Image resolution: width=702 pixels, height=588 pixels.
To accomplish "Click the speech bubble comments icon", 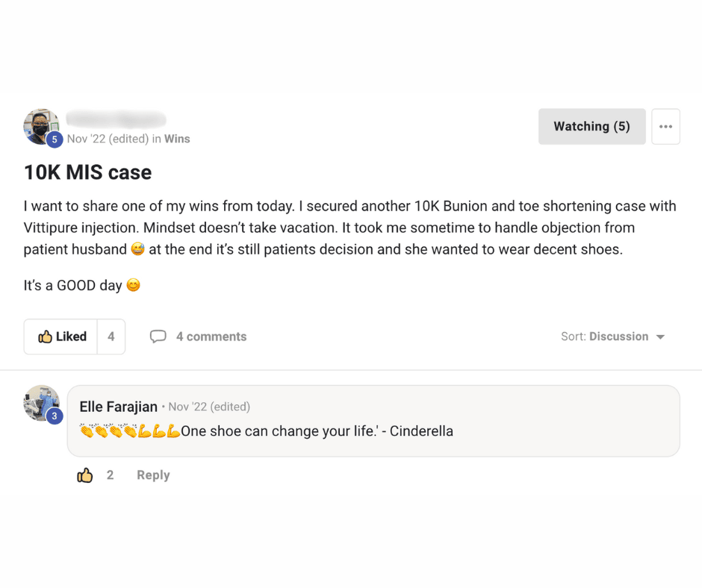I will click(158, 337).
